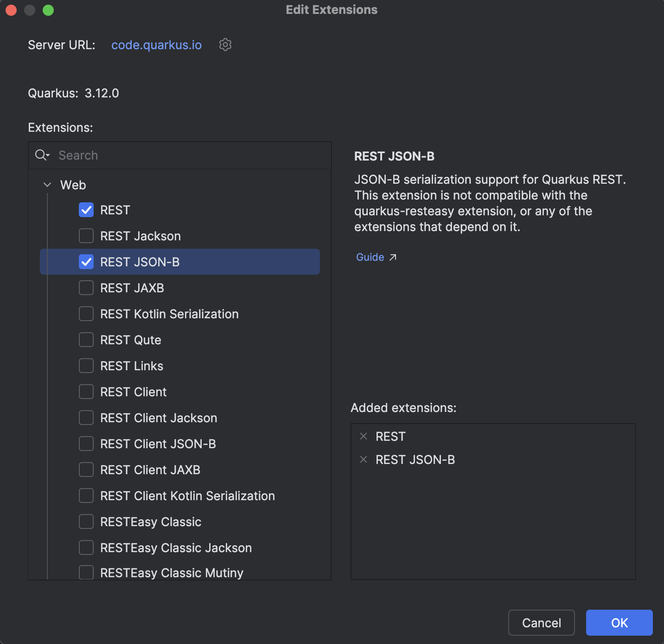
Task: Click the external link arrow beside Guide
Action: point(393,257)
